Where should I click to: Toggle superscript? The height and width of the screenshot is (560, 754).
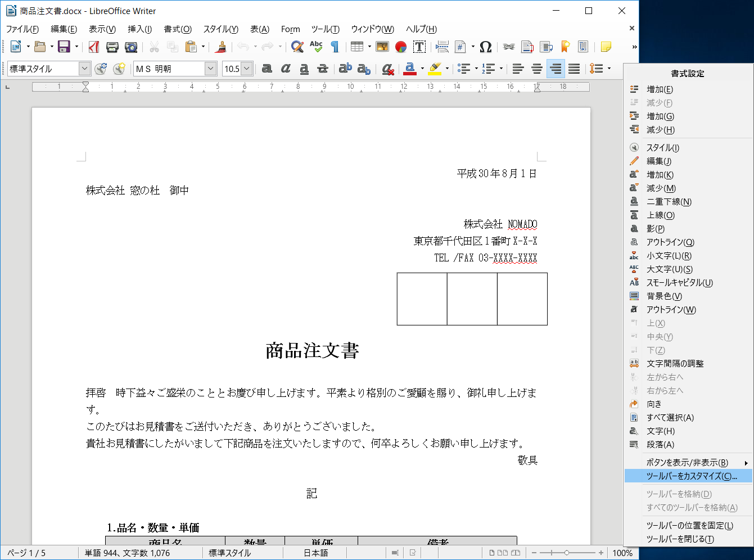pyautogui.click(x=345, y=69)
